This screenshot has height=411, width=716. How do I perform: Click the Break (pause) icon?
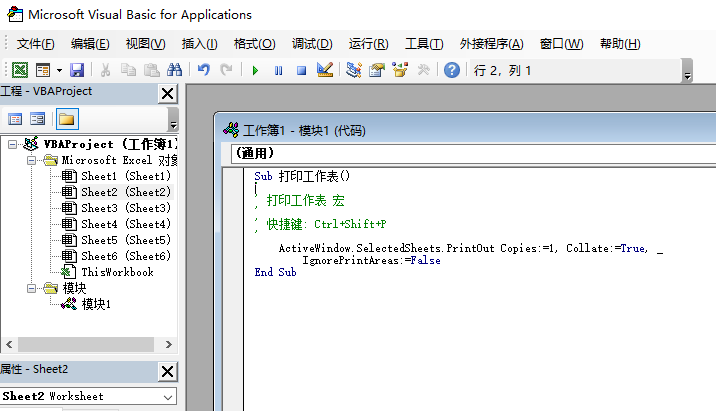pyautogui.click(x=278, y=70)
